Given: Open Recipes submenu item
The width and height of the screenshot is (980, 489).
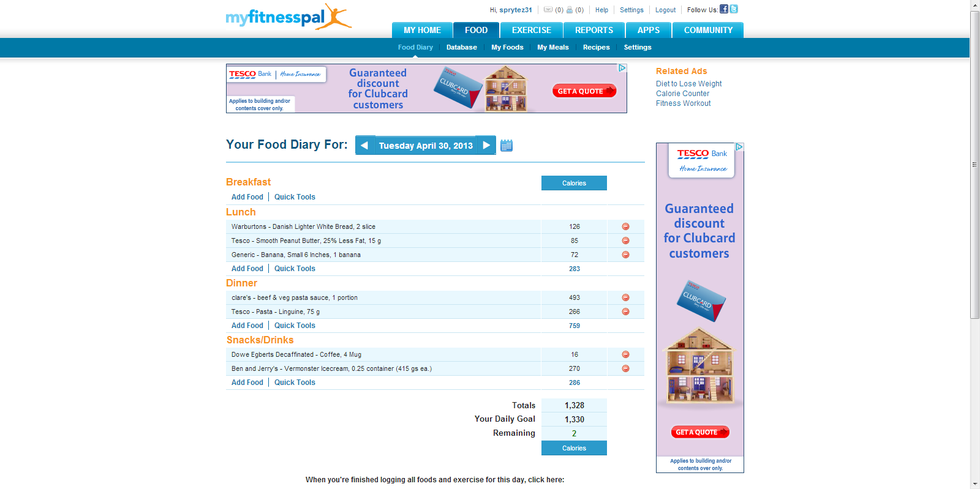Looking at the screenshot, I should (x=597, y=47).
